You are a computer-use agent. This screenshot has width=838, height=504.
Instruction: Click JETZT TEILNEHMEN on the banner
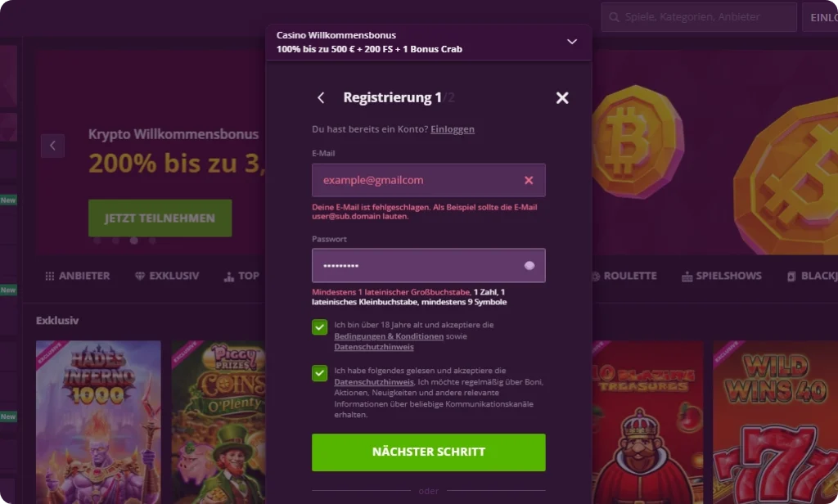160,218
